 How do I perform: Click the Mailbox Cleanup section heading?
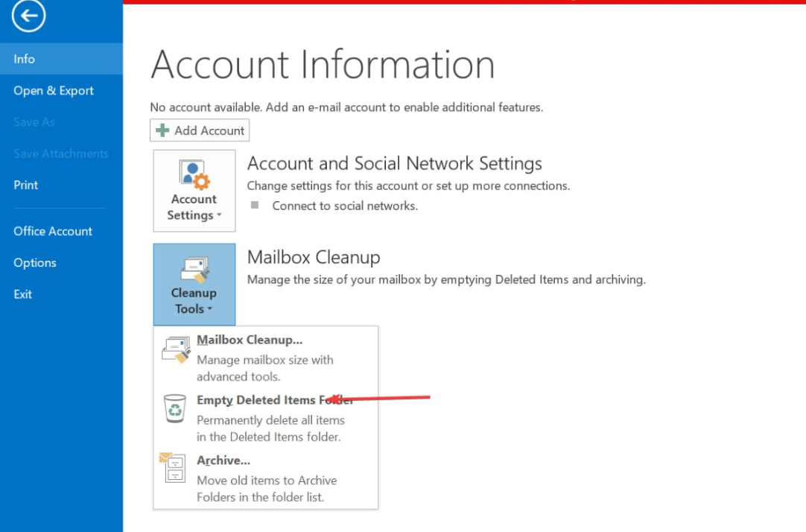pyautogui.click(x=314, y=257)
